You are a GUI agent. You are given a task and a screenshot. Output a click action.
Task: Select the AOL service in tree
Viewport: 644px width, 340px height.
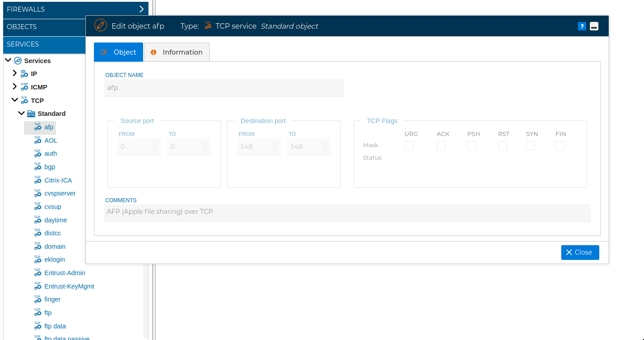tap(51, 140)
